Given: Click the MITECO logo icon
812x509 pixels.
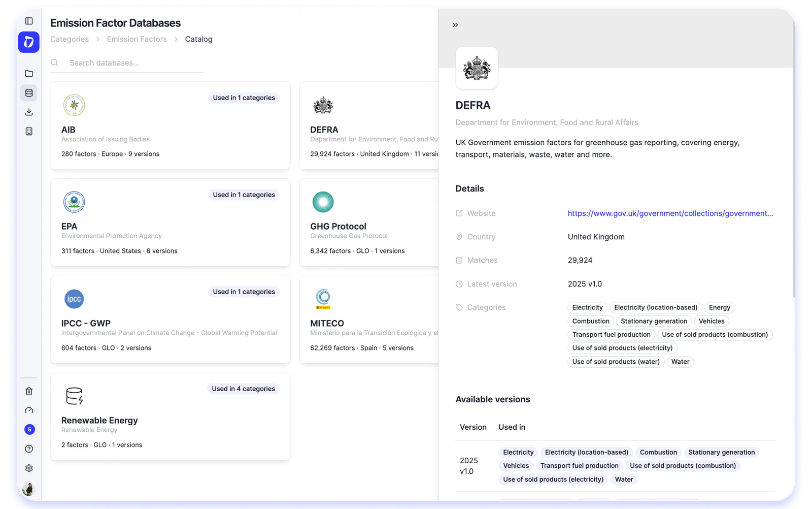Looking at the screenshot, I should [x=323, y=299].
